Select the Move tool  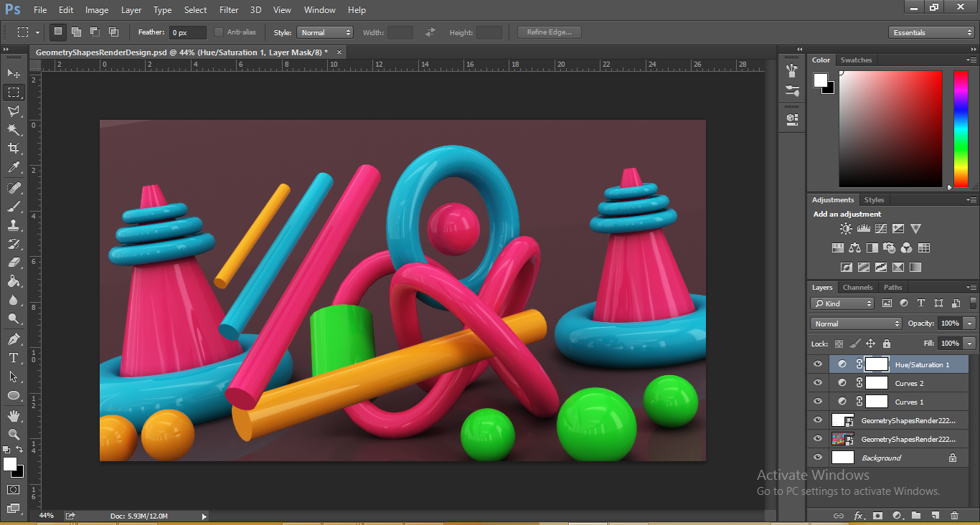click(13, 73)
